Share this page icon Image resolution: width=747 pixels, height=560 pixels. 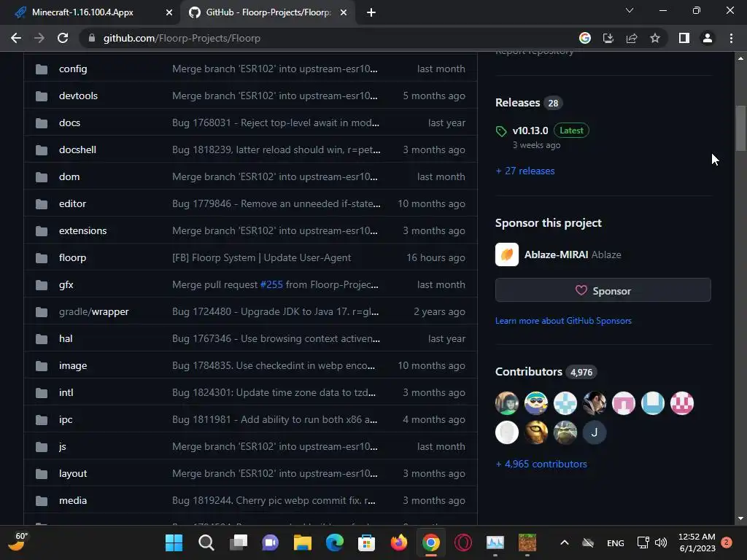(632, 38)
